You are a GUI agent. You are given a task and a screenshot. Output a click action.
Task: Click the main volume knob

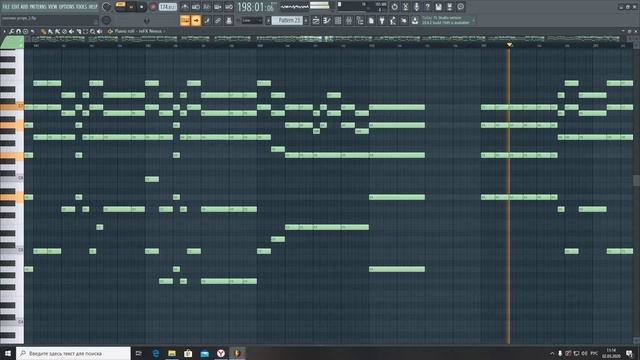107,7
